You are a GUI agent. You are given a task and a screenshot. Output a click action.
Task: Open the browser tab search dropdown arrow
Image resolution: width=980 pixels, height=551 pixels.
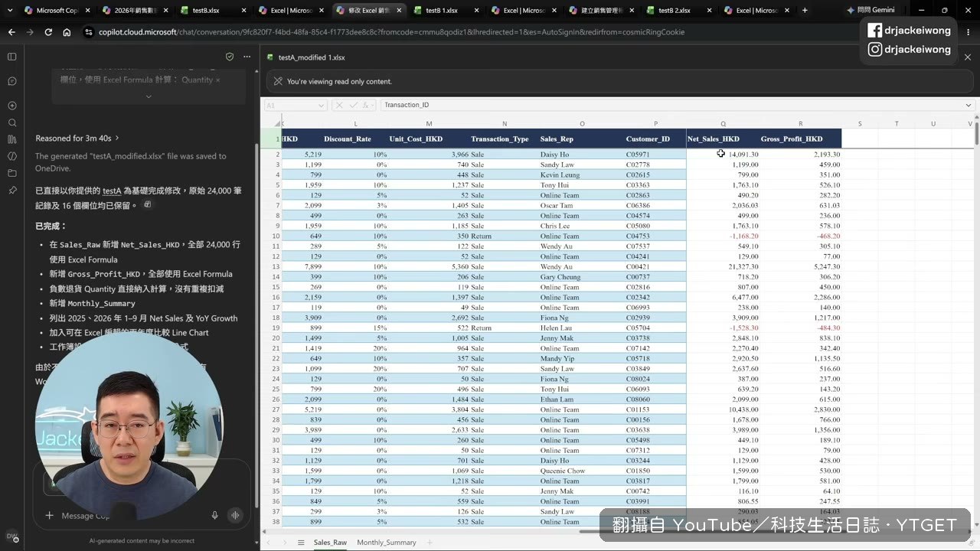click(x=10, y=11)
